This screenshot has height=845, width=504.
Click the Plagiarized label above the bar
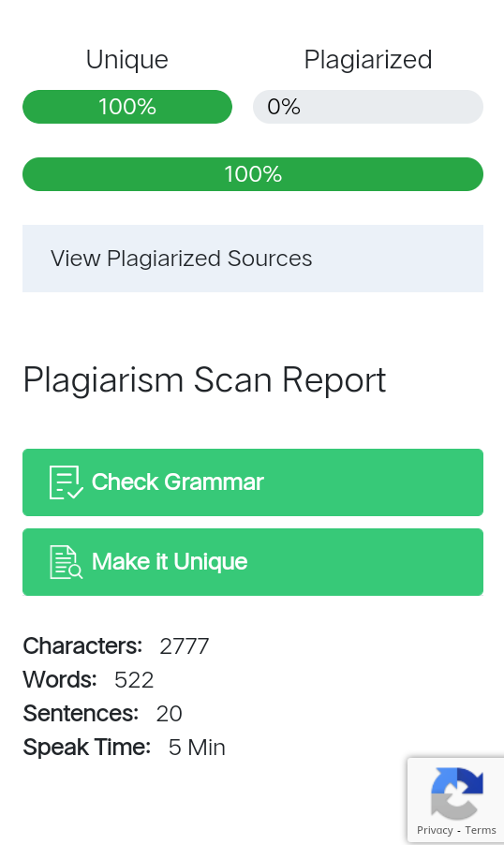click(x=368, y=59)
